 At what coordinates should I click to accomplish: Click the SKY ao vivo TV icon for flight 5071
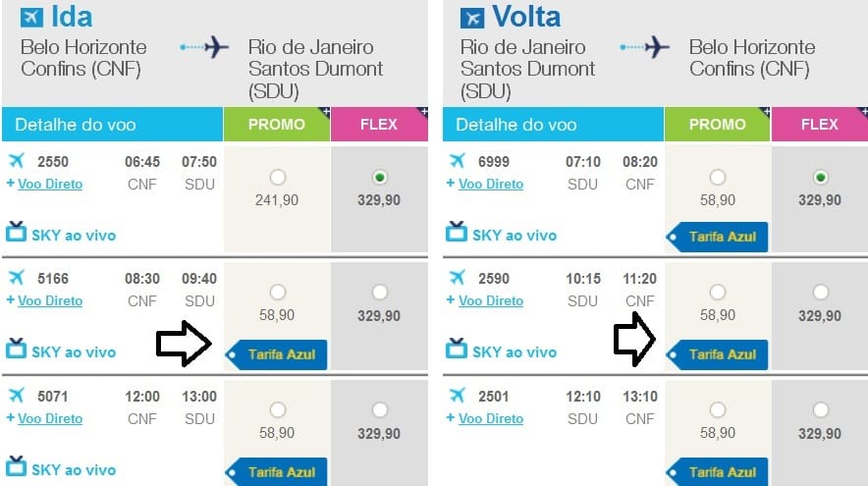(x=17, y=467)
